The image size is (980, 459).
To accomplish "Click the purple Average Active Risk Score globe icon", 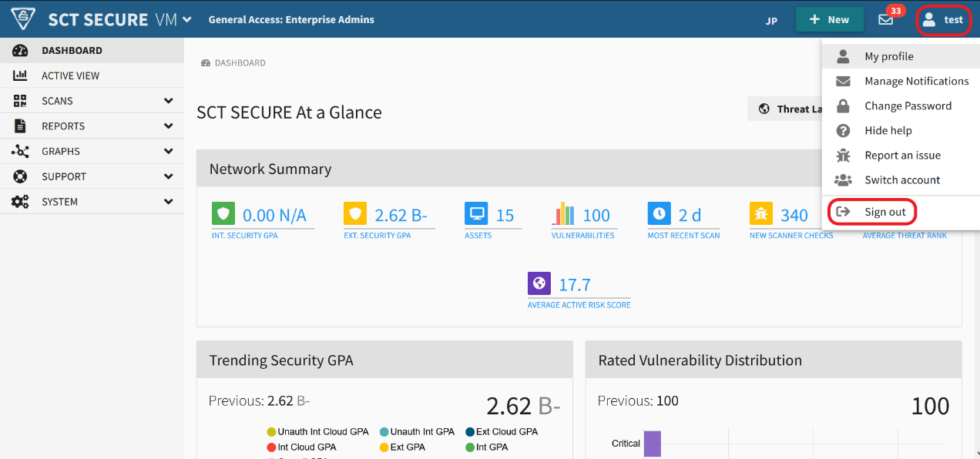I will point(539,283).
